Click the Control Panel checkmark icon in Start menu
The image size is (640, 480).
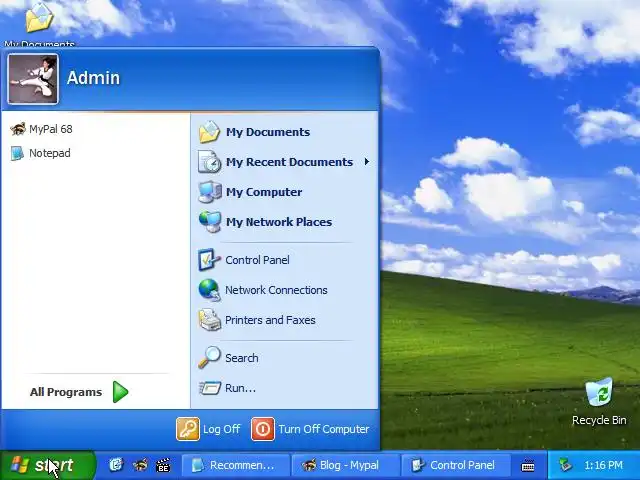click(x=209, y=260)
